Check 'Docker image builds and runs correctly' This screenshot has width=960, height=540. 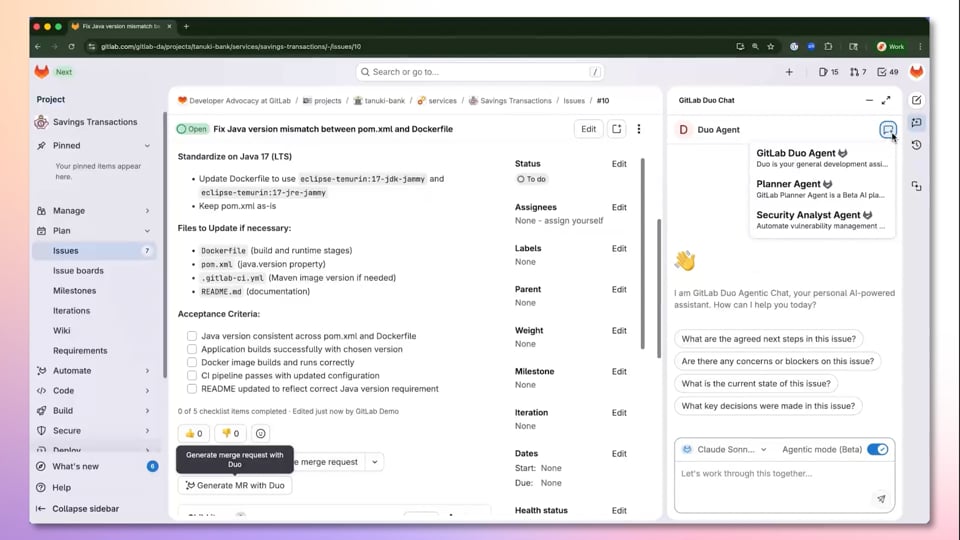[x=192, y=362]
